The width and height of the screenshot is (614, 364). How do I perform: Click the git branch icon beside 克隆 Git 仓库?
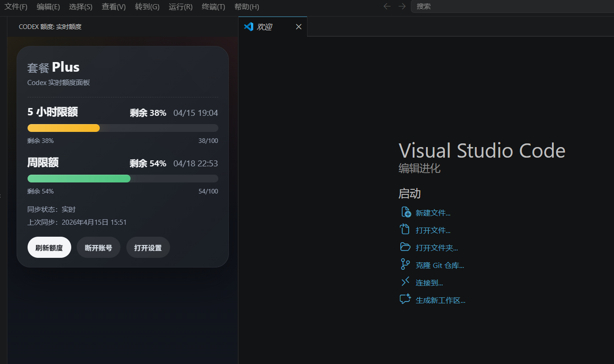coord(405,264)
